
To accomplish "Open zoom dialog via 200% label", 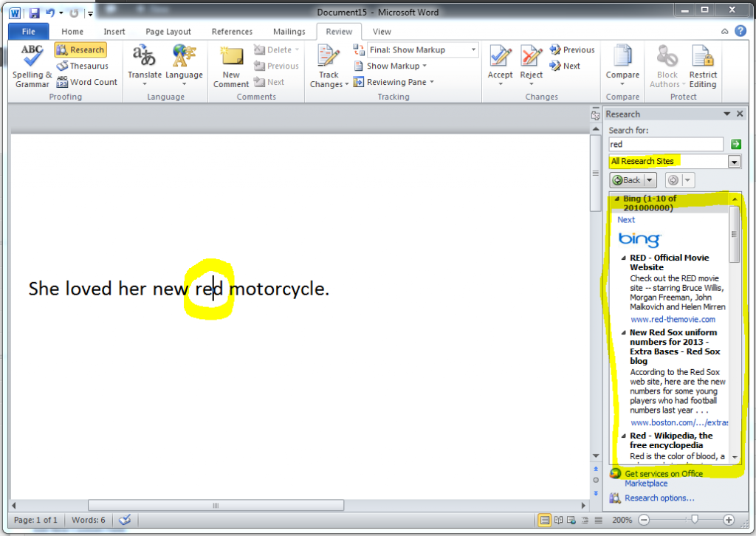I will pos(622,520).
